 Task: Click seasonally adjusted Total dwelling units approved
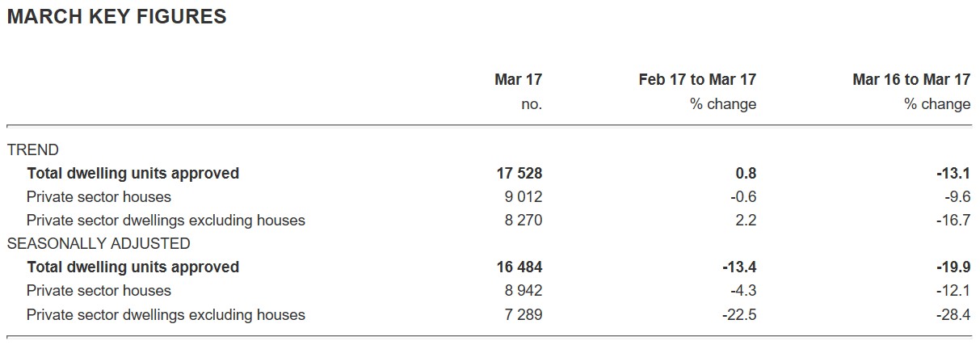(x=132, y=267)
